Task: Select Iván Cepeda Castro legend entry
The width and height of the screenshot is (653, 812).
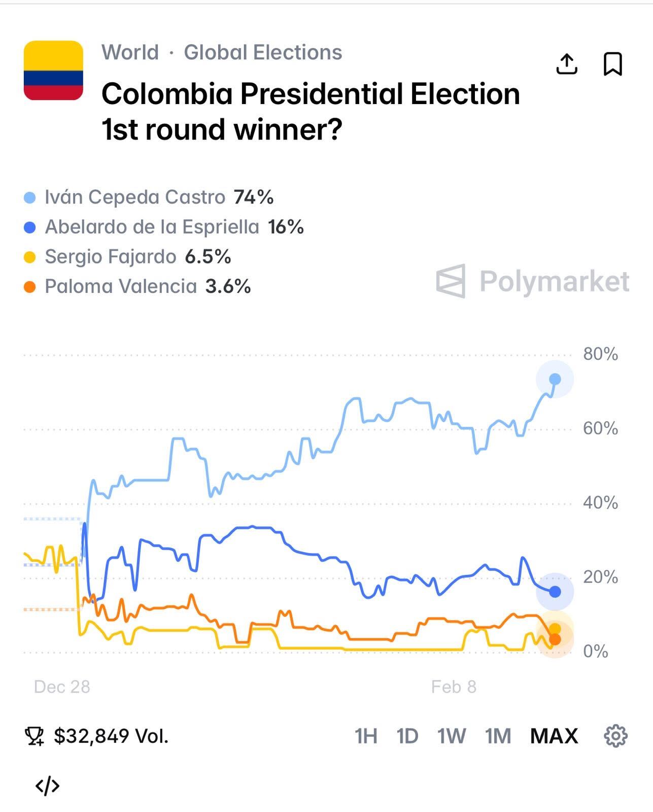Action: (134, 197)
